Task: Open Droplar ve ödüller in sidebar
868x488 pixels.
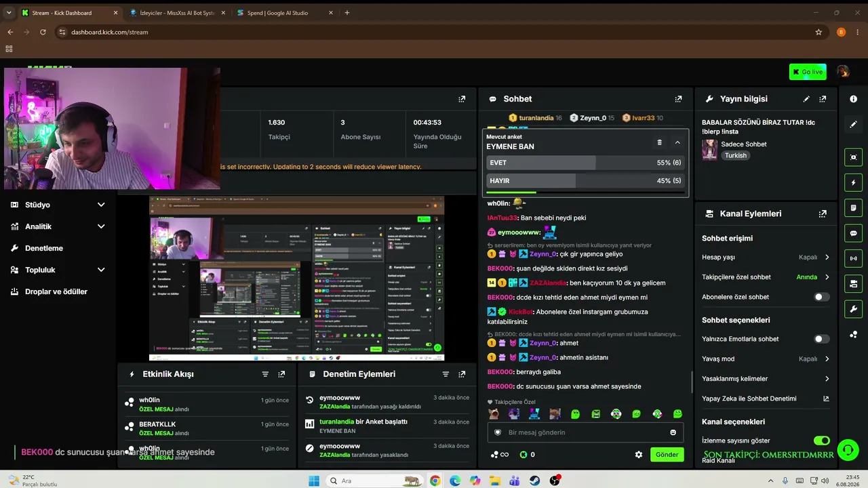Action: point(56,291)
